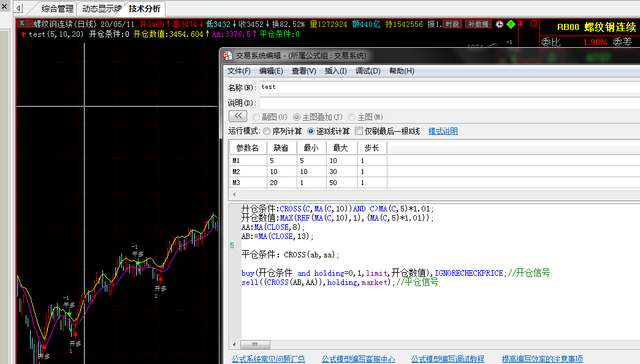Click parameter table scroll left arrow
The width and height of the screenshot is (640, 364).
(x=234, y=195)
